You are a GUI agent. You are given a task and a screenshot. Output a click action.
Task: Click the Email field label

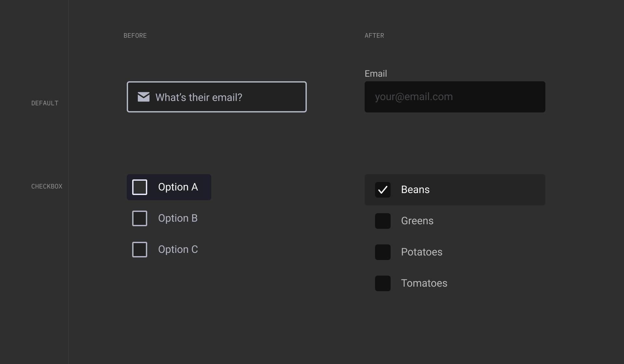376,74
